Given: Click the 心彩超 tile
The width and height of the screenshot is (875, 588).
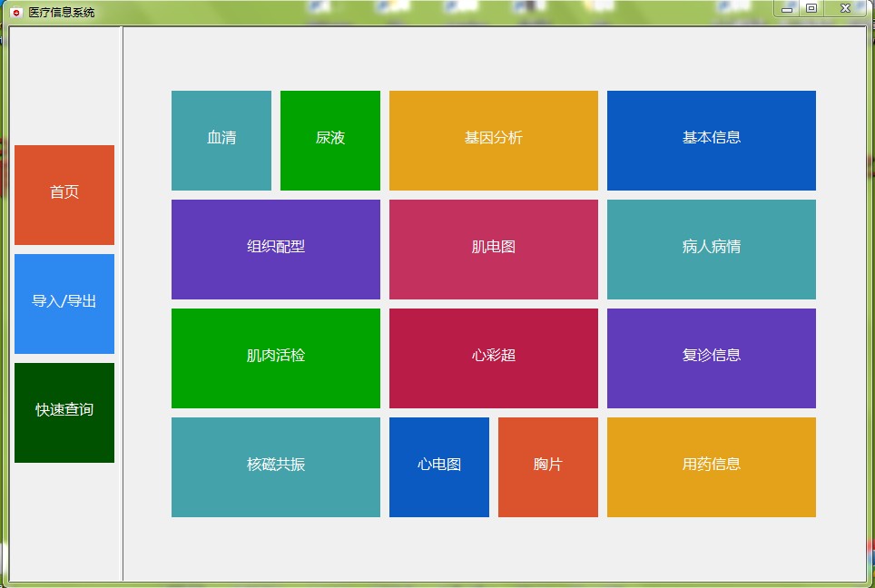Looking at the screenshot, I should pos(493,358).
